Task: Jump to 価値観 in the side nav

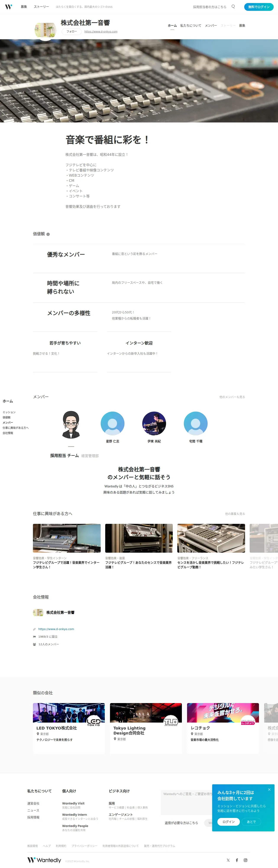Action: pos(7,417)
